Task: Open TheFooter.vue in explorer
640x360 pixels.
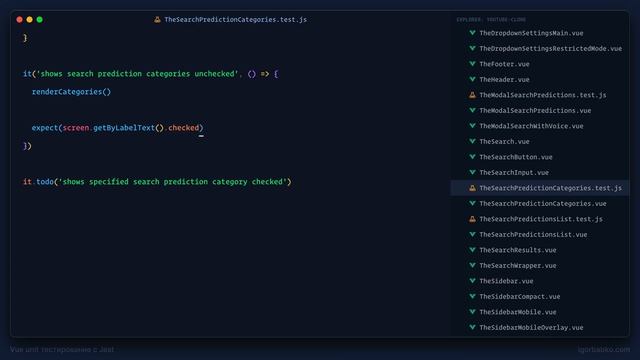Action: (504, 64)
